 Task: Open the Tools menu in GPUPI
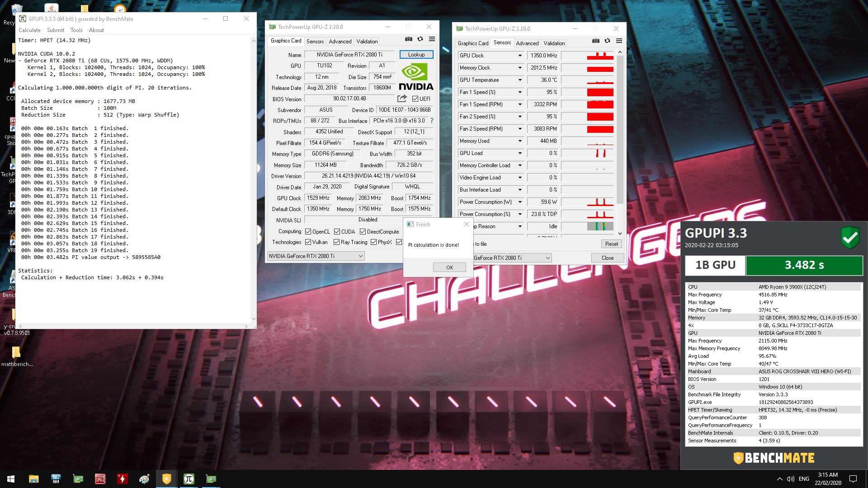[76, 30]
